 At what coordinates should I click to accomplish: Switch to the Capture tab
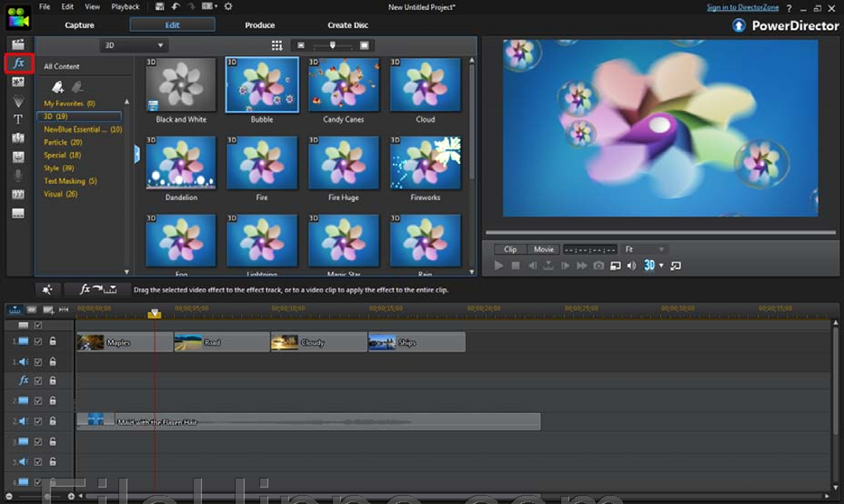79,25
